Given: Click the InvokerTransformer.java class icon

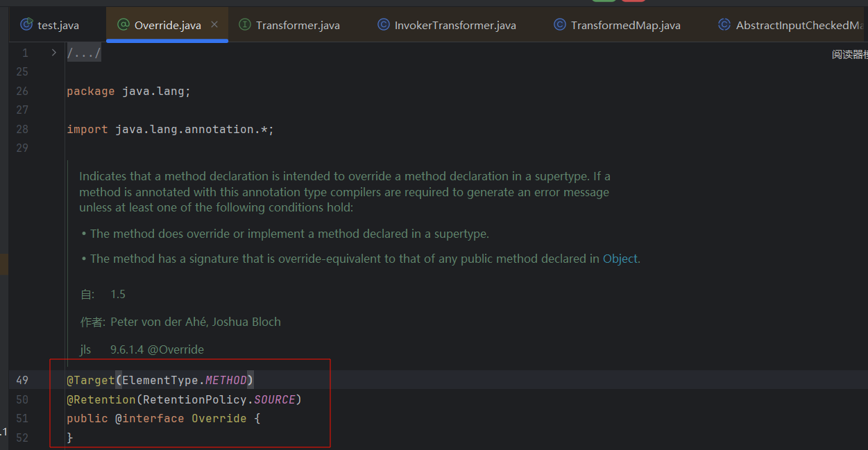Looking at the screenshot, I should click(384, 25).
